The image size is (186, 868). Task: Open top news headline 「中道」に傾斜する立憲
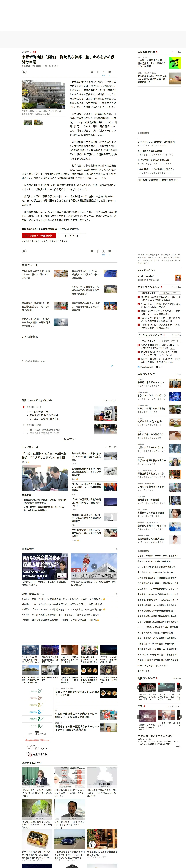click(x=44, y=456)
